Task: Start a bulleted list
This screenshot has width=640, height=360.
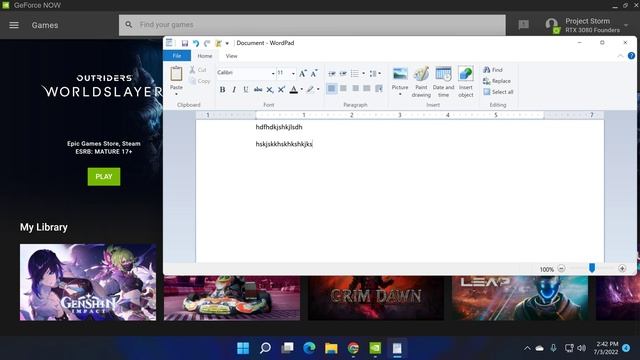Action: coord(355,73)
